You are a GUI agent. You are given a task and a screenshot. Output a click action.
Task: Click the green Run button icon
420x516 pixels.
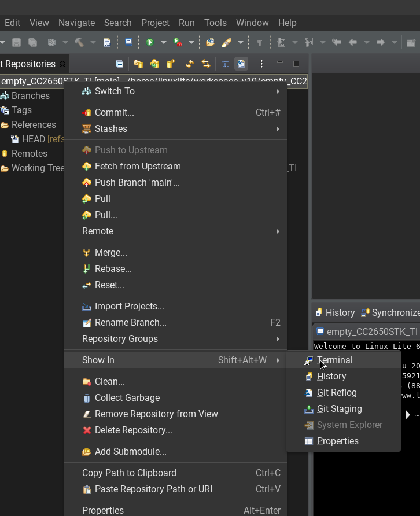point(150,42)
